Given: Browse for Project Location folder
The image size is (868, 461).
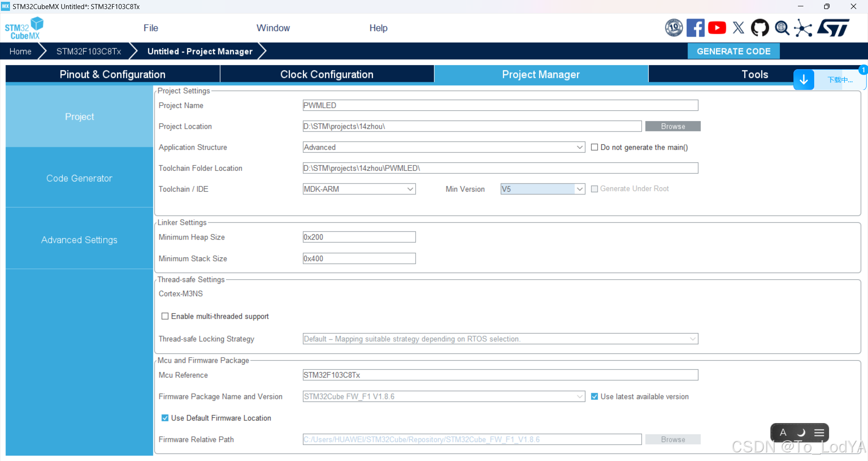Looking at the screenshot, I should 673,127.
